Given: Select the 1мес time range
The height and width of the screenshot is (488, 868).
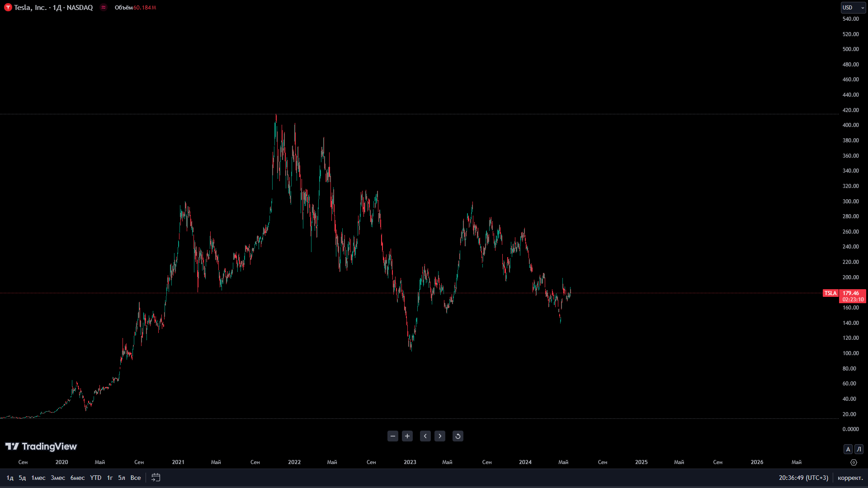Looking at the screenshot, I should (38, 478).
